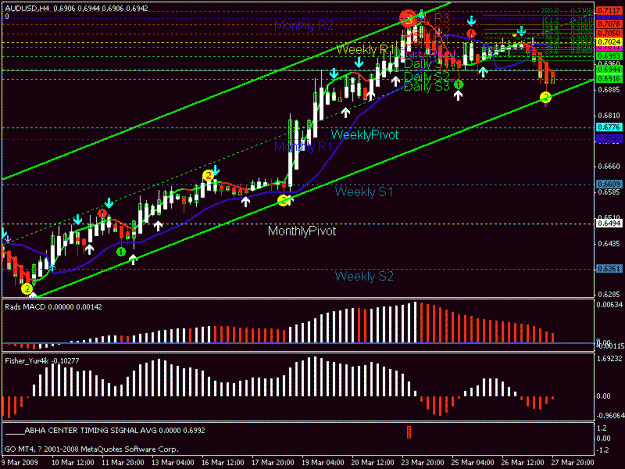625x469 pixels.
Task: Click the green 0.6983 price tag
Action: coord(609,56)
